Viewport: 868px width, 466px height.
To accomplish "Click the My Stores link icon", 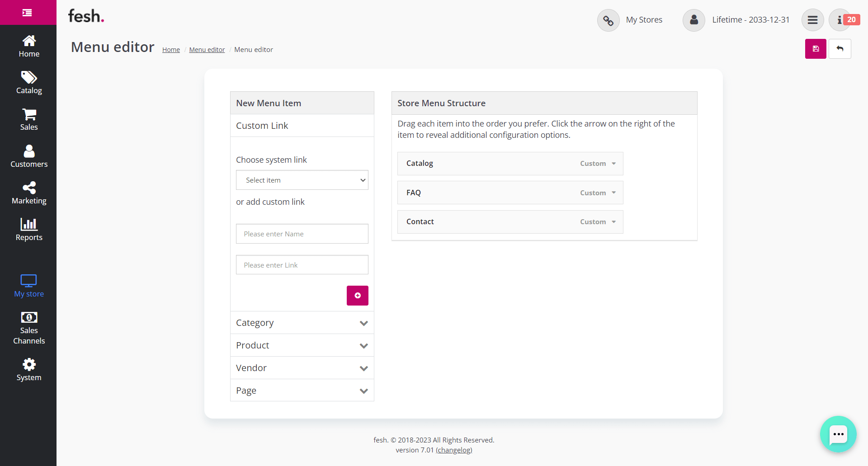I will point(608,20).
